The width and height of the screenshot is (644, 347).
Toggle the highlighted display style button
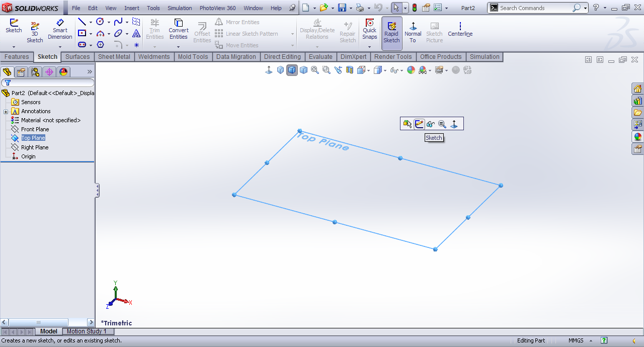tap(292, 70)
